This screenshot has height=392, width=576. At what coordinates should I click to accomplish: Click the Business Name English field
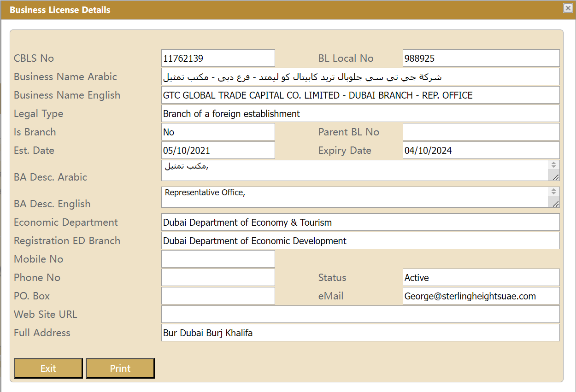click(360, 95)
